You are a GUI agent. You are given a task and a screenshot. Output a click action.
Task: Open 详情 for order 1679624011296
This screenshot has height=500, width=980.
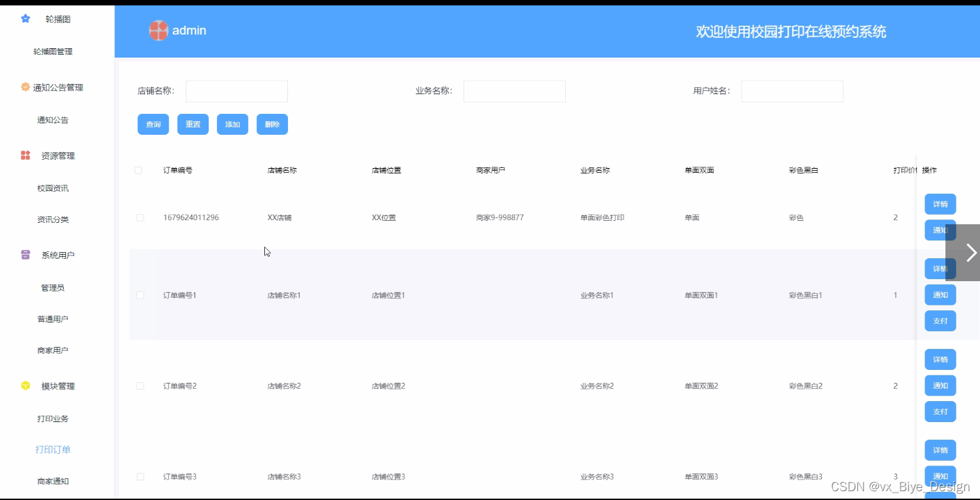coord(941,204)
